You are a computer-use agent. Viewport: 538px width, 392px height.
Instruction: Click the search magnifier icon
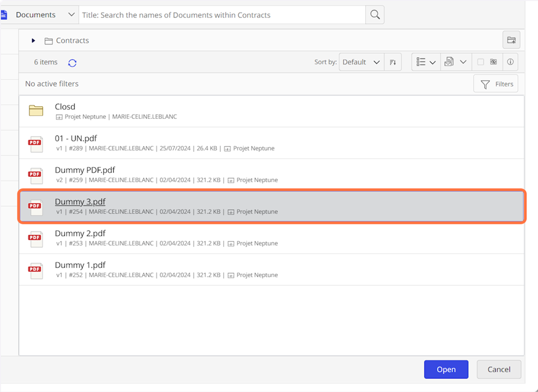point(375,15)
